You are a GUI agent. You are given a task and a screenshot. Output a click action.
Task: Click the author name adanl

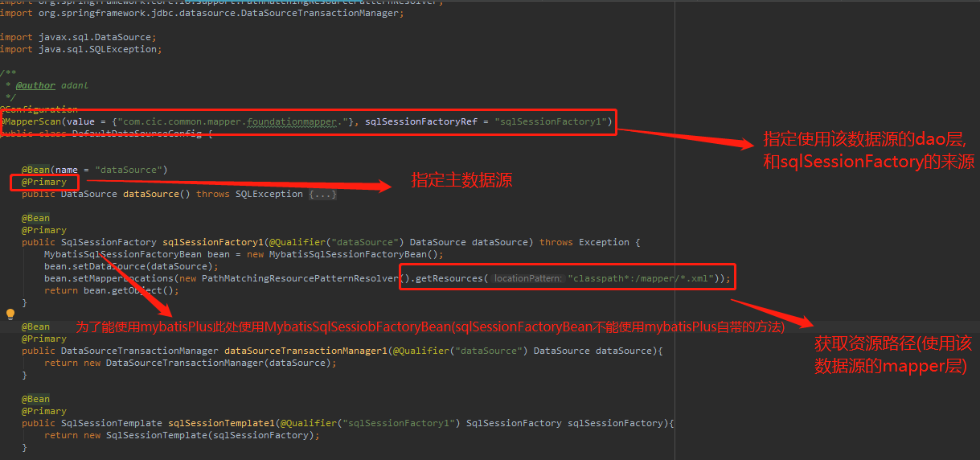(x=75, y=85)
